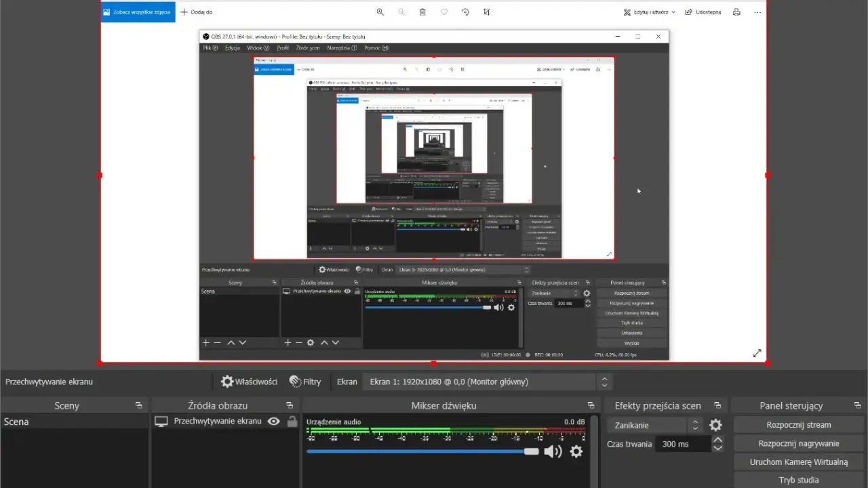Mute the speaker in previewed OBS mixer
The image size is (868, 488).
point(498,307)
